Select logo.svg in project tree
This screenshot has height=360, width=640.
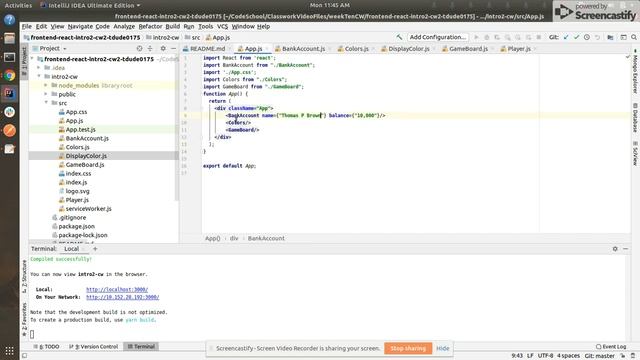coord(78,191)
